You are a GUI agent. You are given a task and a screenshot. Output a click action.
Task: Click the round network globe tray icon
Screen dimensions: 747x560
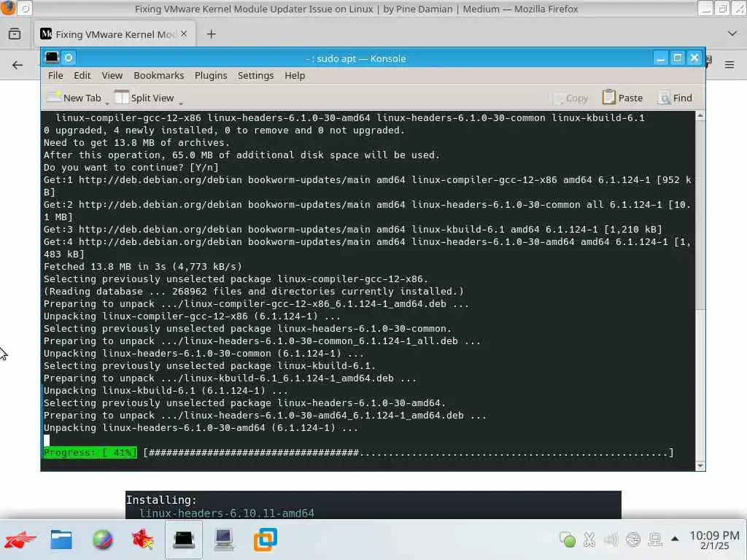tap(633, 539)
